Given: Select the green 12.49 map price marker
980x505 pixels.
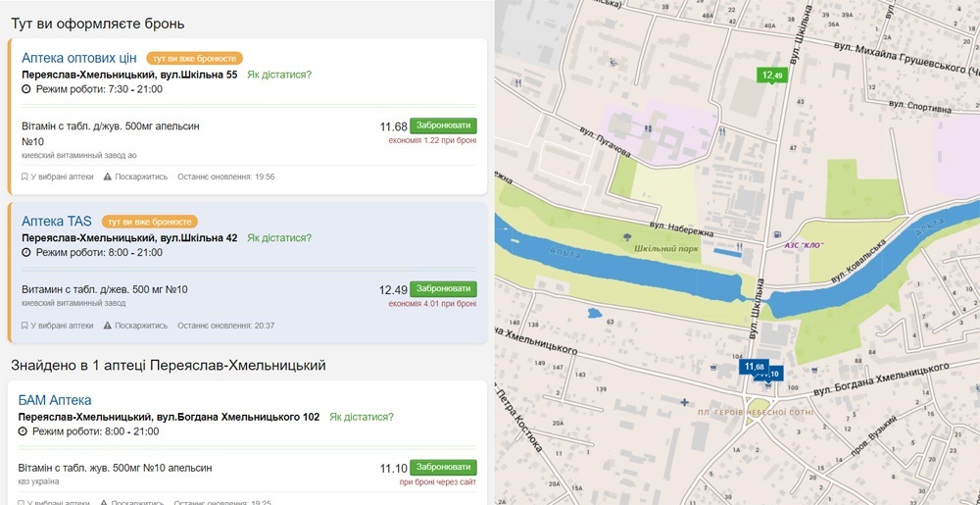Looking at the screenshot, I should click(x=772, y=76).
